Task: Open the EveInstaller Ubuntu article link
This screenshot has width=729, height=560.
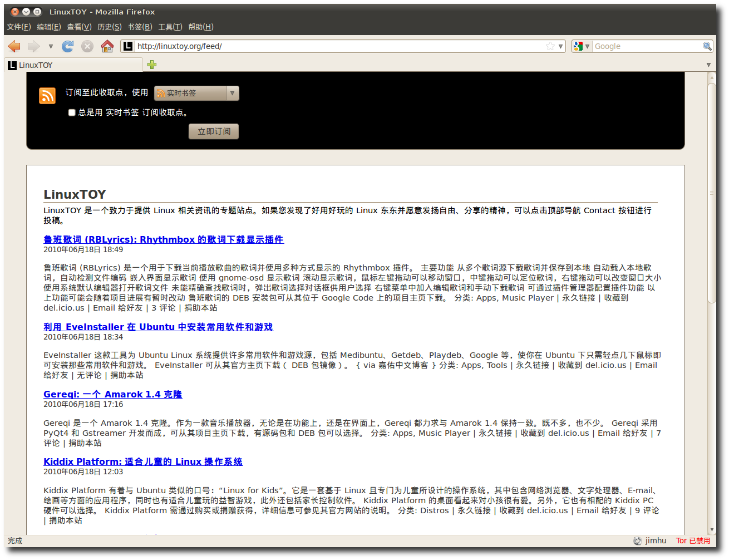Action: pyautogui.click(x=159, y=327)
